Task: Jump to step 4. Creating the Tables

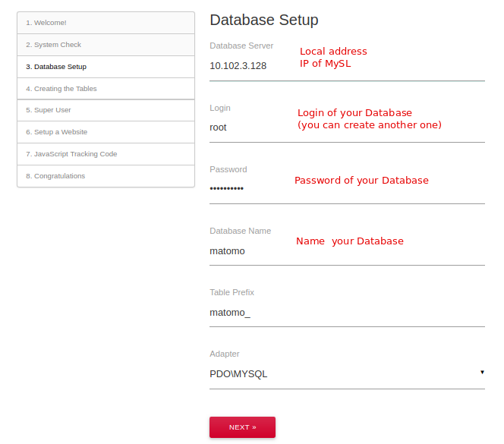Action: [106, 88]
